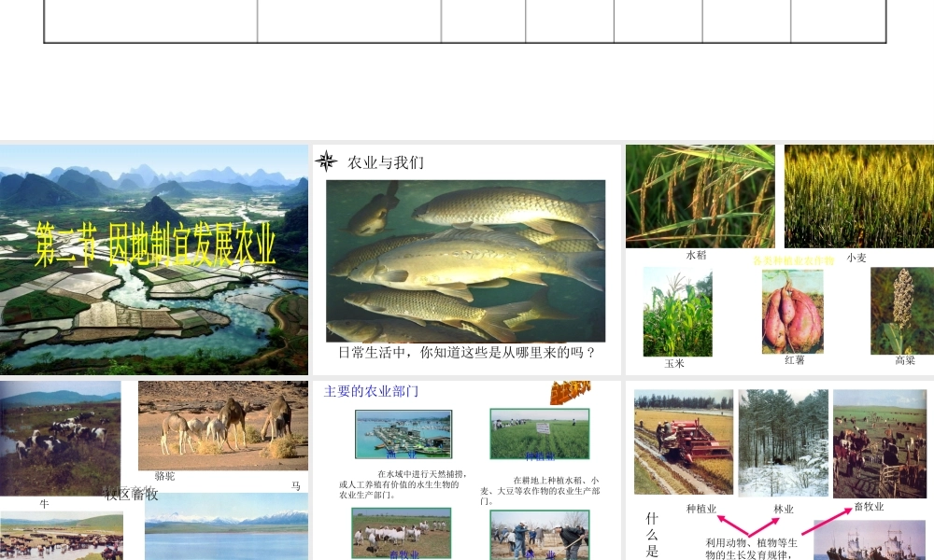Click the corn plant photo labeled 玉米
Viewport: 934px width, 560px height.
(678, 312)
